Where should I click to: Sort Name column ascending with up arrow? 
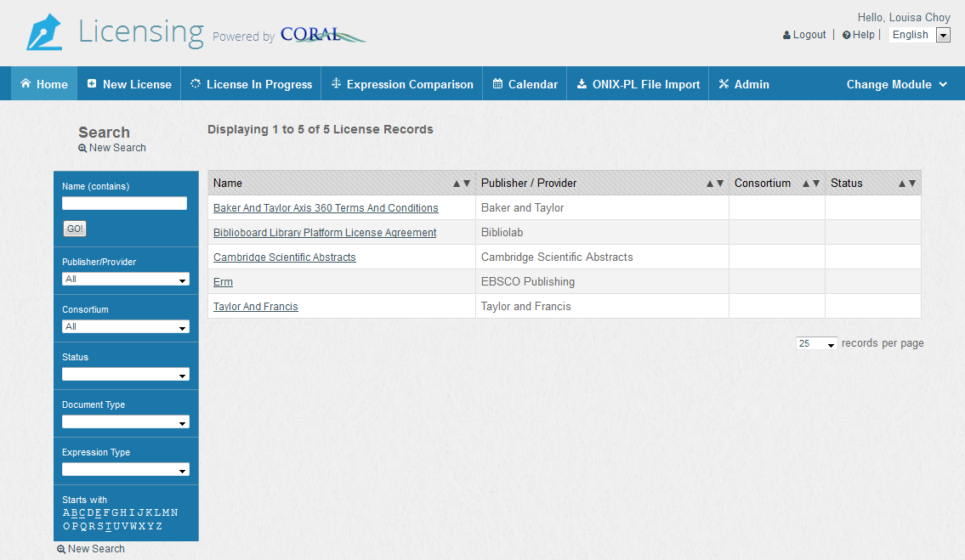(457, 184)
